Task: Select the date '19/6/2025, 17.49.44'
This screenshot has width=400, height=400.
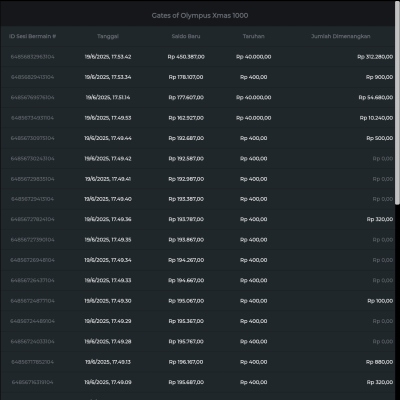Action: [x=108, y=138]
